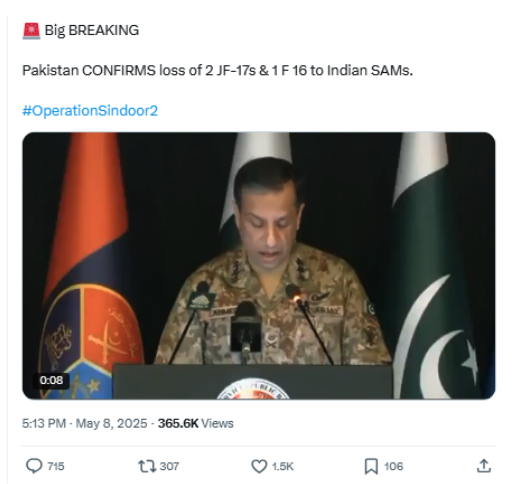Click the 307 reposts count
This screenshot has height=484, width=529.
coord(169,466)
